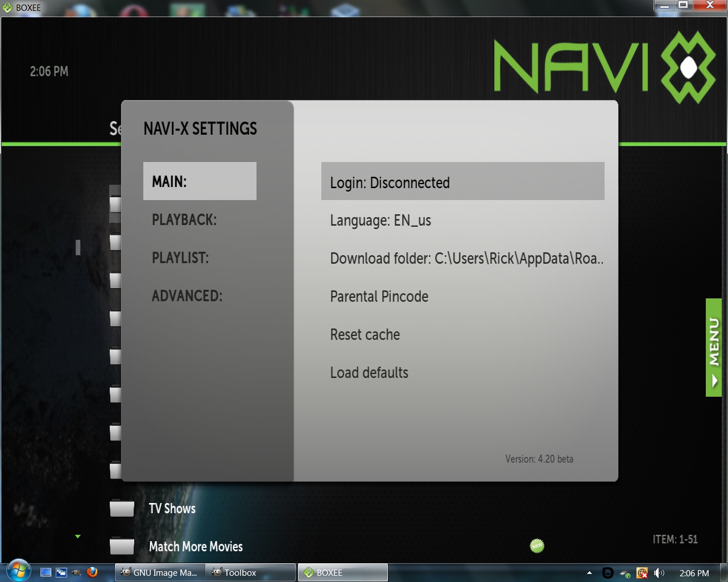This screenshot has height=582, width=728.
Task: Click the network error tray icon
Action: click(x=642, y=573)
